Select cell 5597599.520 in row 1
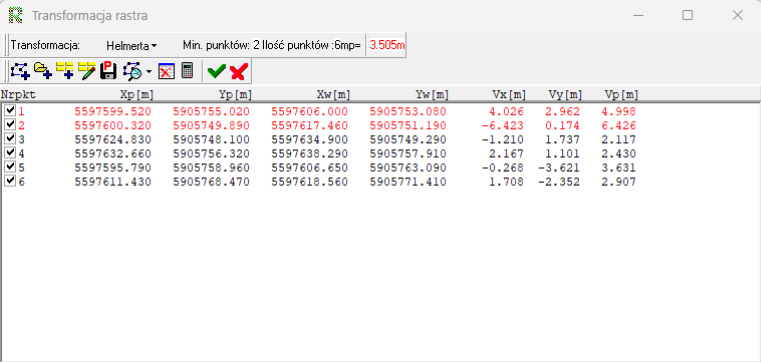Viewport: 761px width, 362px height. click(113, 112)
